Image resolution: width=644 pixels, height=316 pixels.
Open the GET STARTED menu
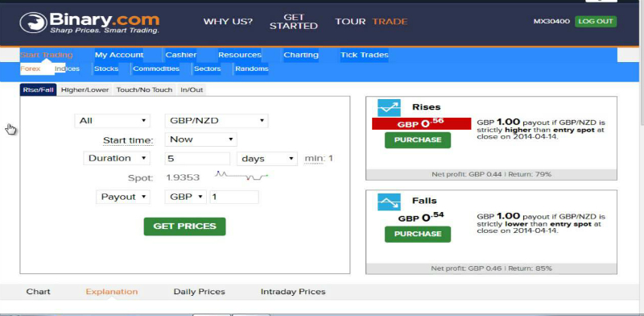(x=293, y=22)
